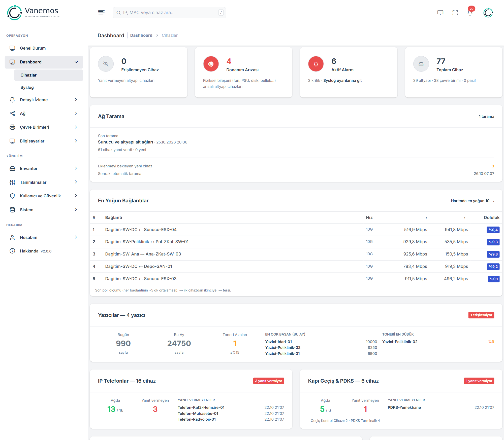Select row Dagitim-SW-DC ↔ Depo-SAN-01
The width and height of the screenshot is (504, 440).
296,266
